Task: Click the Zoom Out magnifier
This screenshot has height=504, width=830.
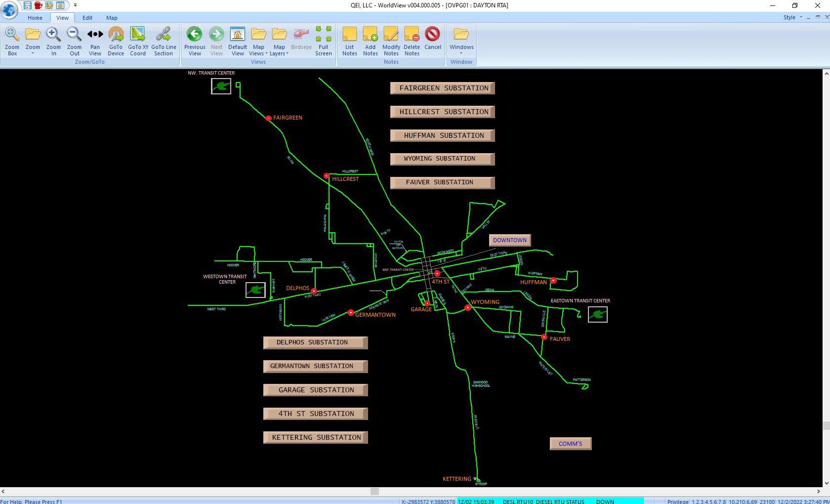Action: point(74,42)
